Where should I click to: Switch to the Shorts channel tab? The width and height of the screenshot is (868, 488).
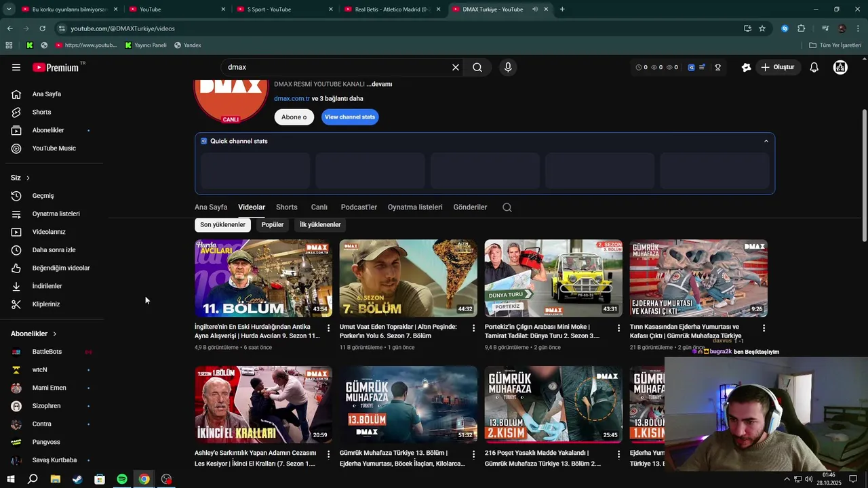[287, 207]
